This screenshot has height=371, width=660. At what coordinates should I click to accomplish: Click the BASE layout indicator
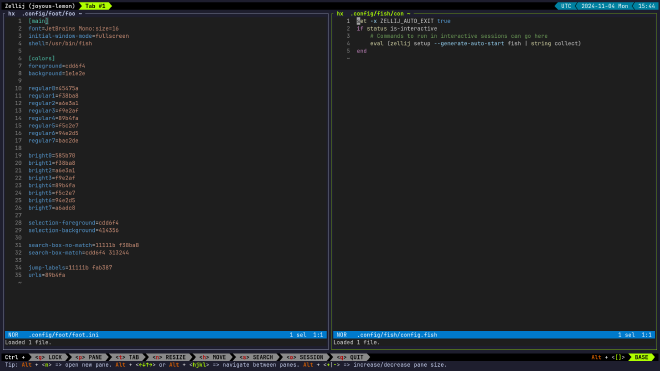(x=641, y=357)
